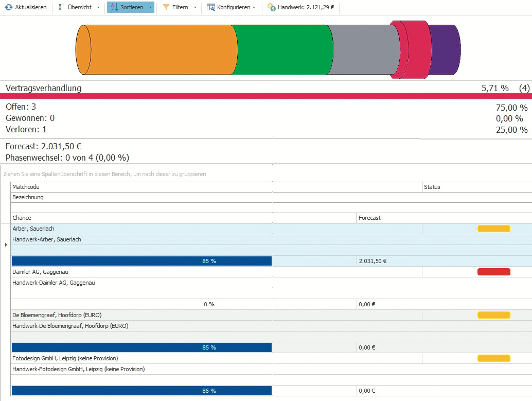Select the orange funnel segment
Viewport: 532px width, 401px height.
click(154, 49)
